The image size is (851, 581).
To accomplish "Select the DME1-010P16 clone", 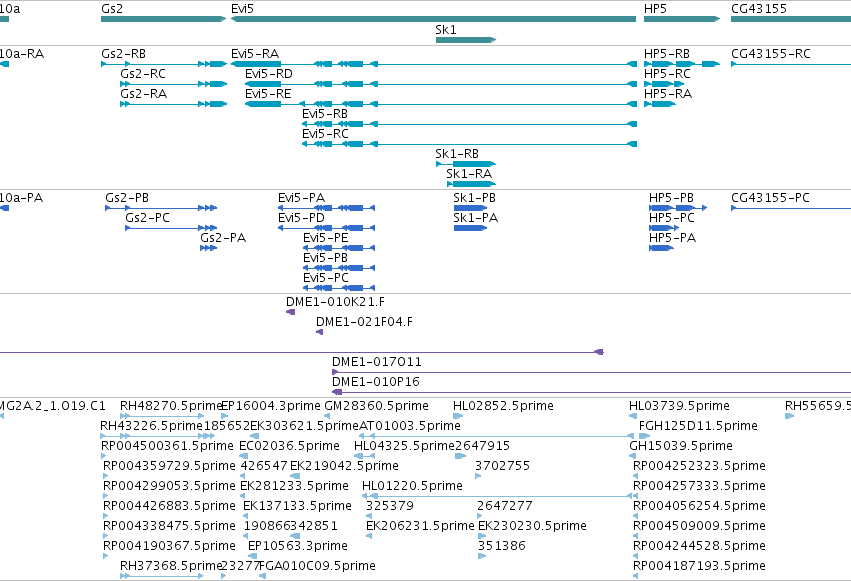I will (591, 392).
